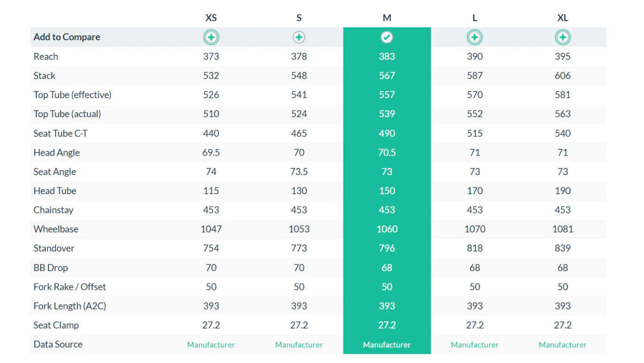
Task: Click the Wheelbase value 1060 for M
Action: point(387,229)
